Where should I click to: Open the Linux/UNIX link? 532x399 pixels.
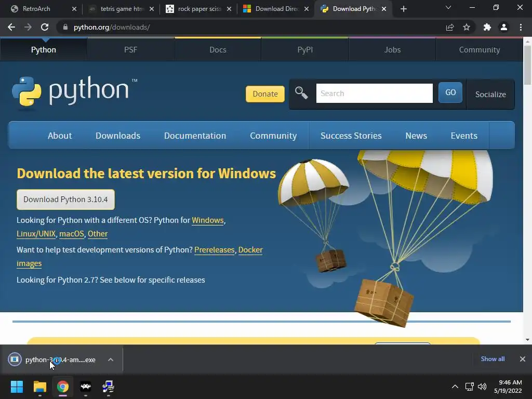click(x=36, y=234)
